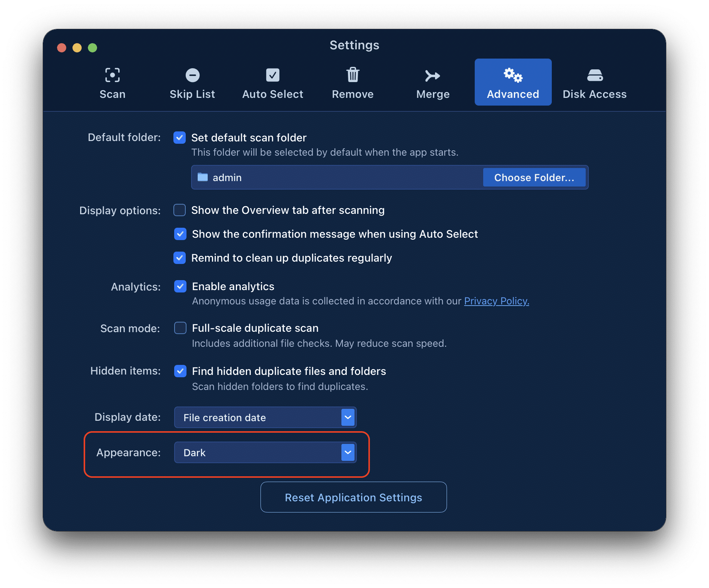Viewport: 709px width, 588px height.
Task: Disable Enable analytics checkbox
Action: [x=180, y=286]
